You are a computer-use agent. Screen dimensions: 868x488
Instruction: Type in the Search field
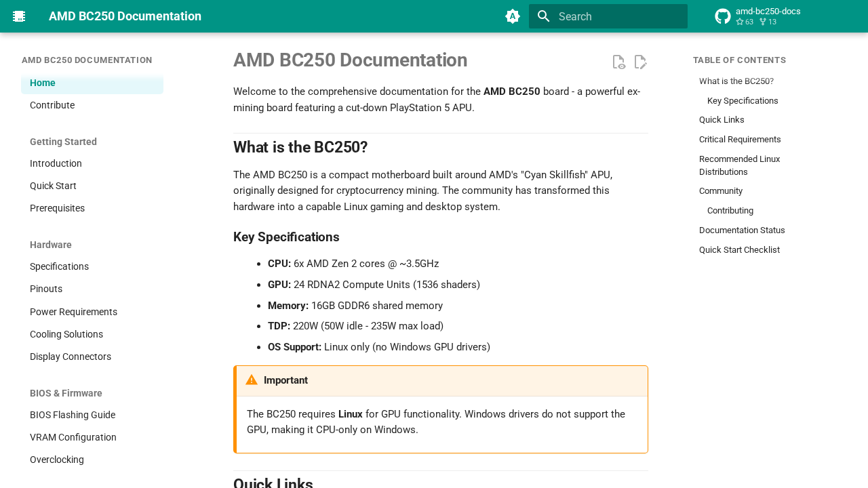click(x=617, y=16)
